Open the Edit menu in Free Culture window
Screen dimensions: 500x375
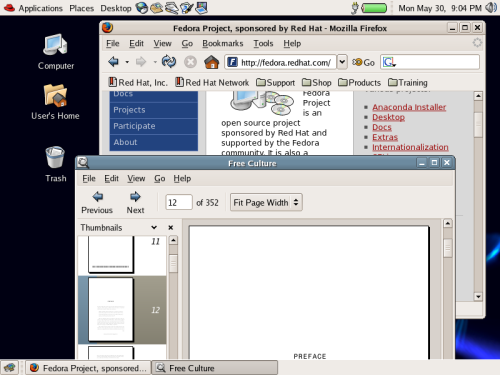111,178
